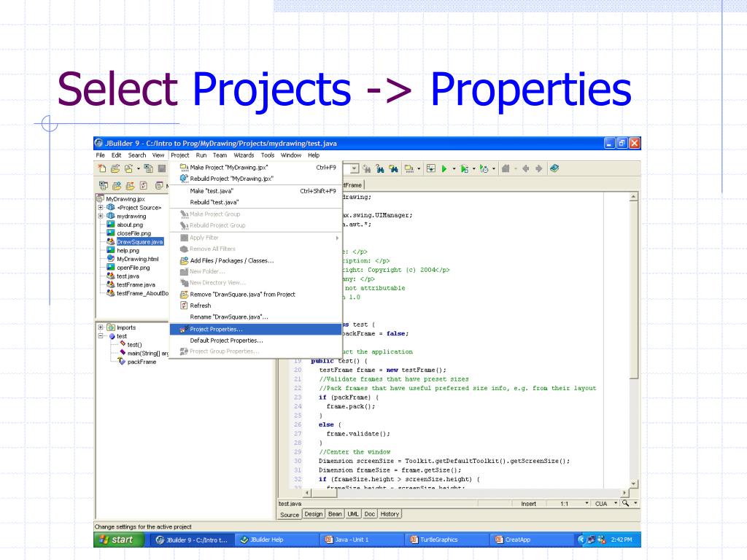Open the Reopen dropdown arrow in main toolbar
Screen dimensions: 747x560
[x=139, y=168]
